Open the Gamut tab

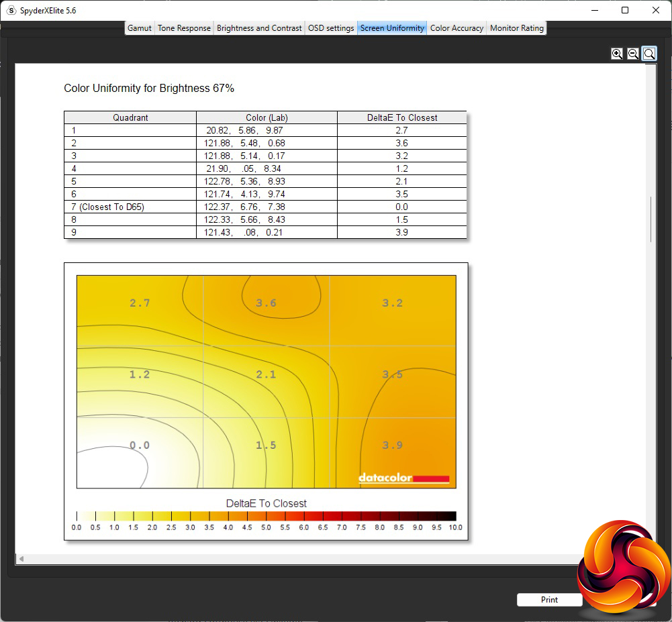139,28
